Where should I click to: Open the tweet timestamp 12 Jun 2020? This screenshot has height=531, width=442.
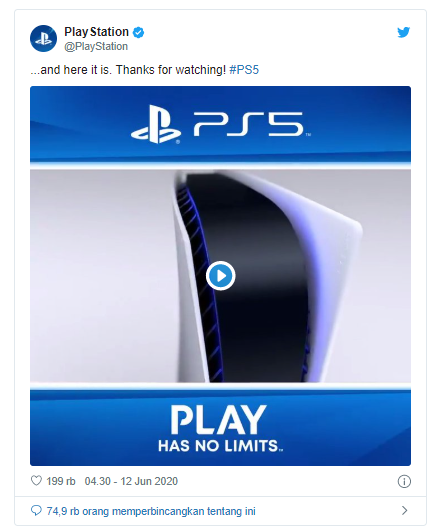[131, 481]
